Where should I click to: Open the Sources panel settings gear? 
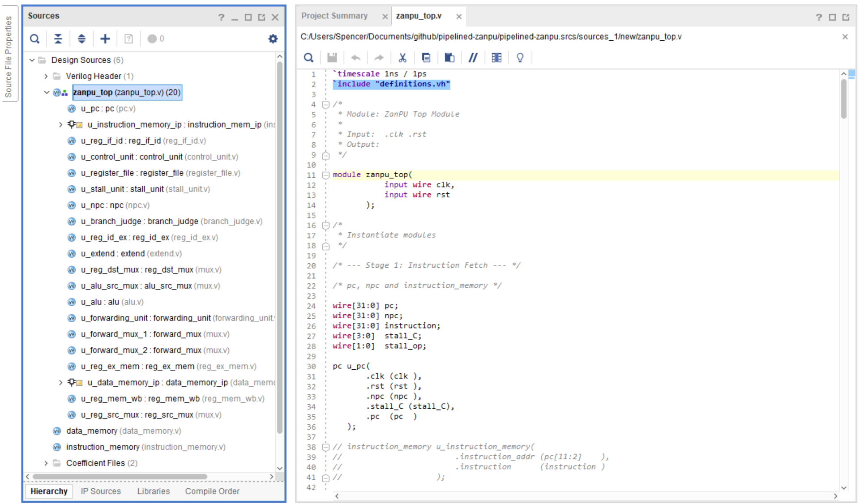click(273, 39)
